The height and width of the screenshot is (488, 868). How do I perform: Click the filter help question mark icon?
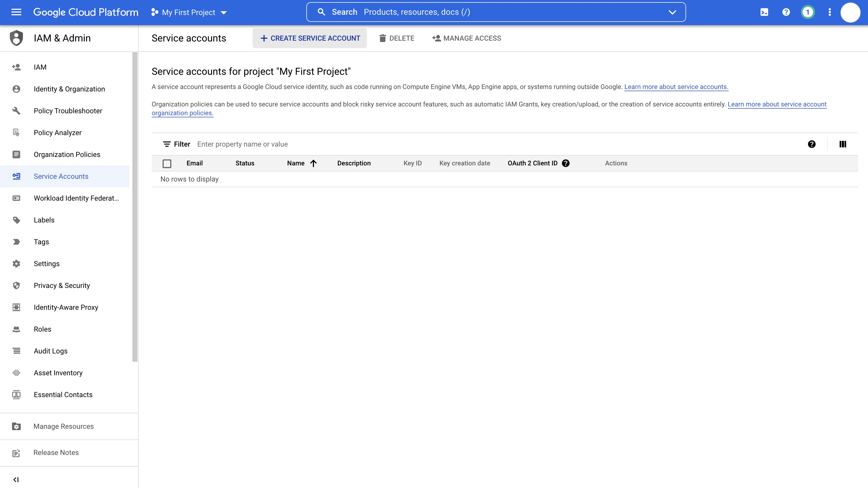(812, 144)
